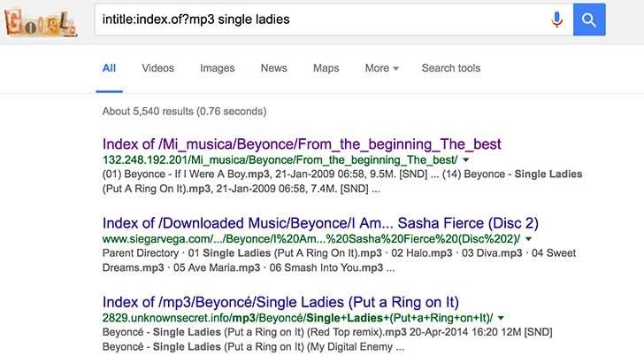Click snippet line '(Put A Ring On It).mp3, 21-Jan-2009'
Image resolution: width=644 pixels, height=364 pixels.
coord(241,190)
